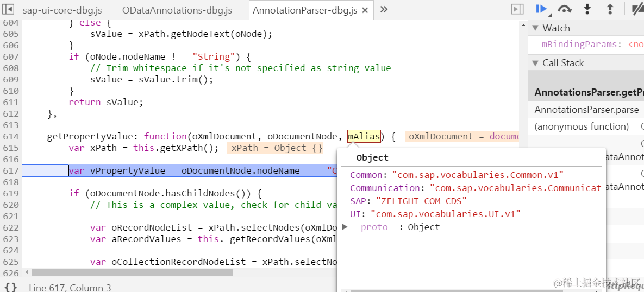Image resolution: width=644 pixels, height=292 pixels.
Task: Set breakpoint on line 619
Action: pos(10,193)
